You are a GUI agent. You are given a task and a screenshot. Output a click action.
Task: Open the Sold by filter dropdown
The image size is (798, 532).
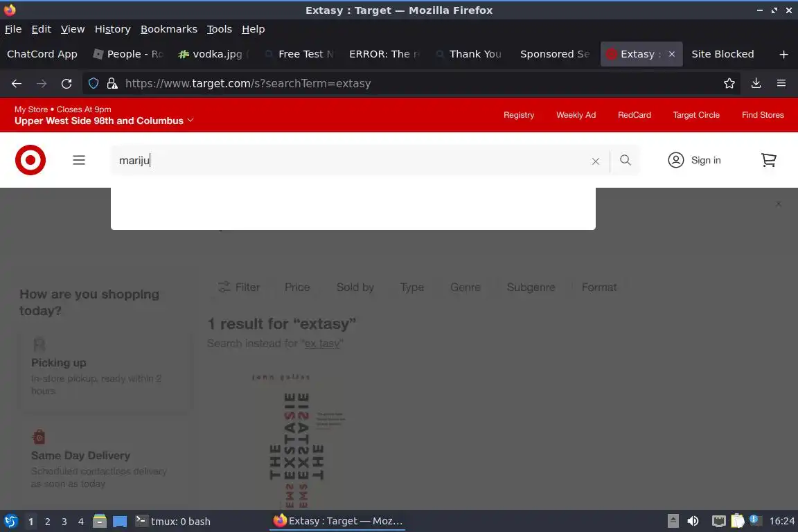pyautogui.click(x=355, y=287)
